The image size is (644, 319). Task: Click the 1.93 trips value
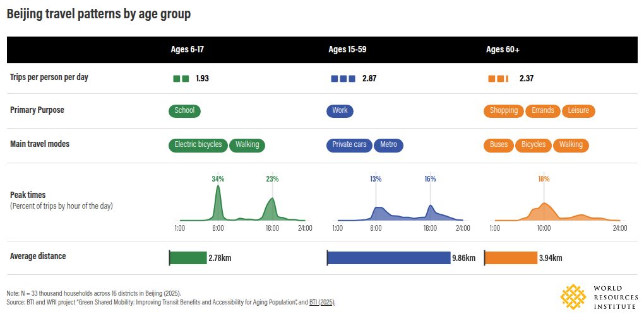pos(203,79)
